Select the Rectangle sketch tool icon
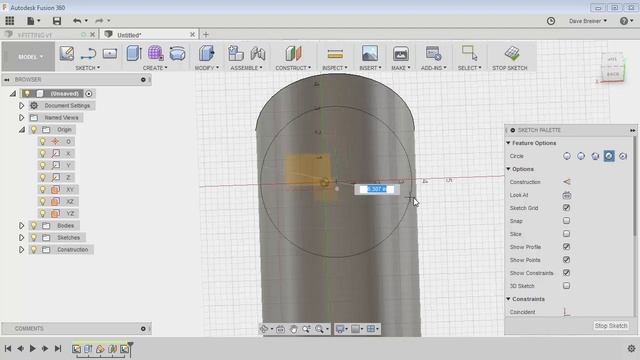The height and width of the screenshot is (360, 640). (x=110, y=53)
